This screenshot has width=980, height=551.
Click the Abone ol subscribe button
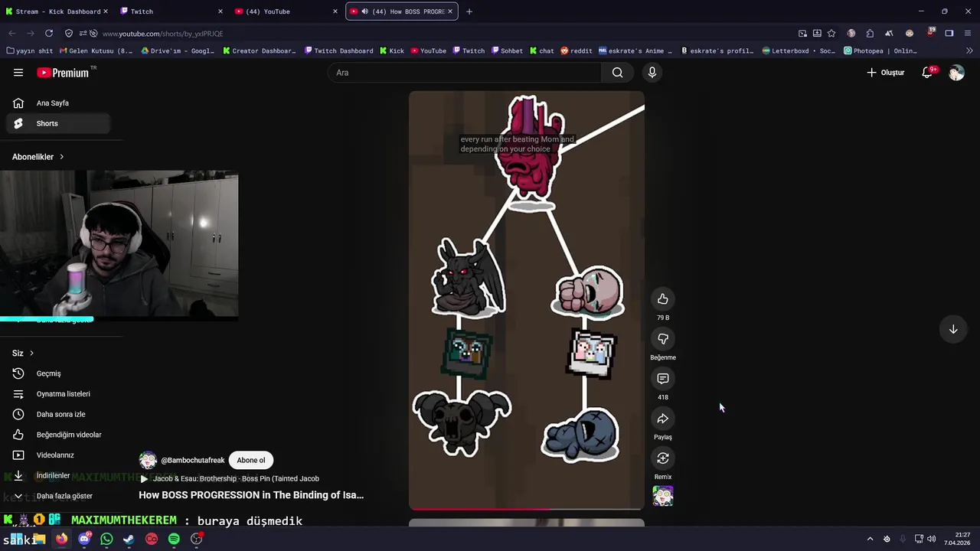point(250,460)
